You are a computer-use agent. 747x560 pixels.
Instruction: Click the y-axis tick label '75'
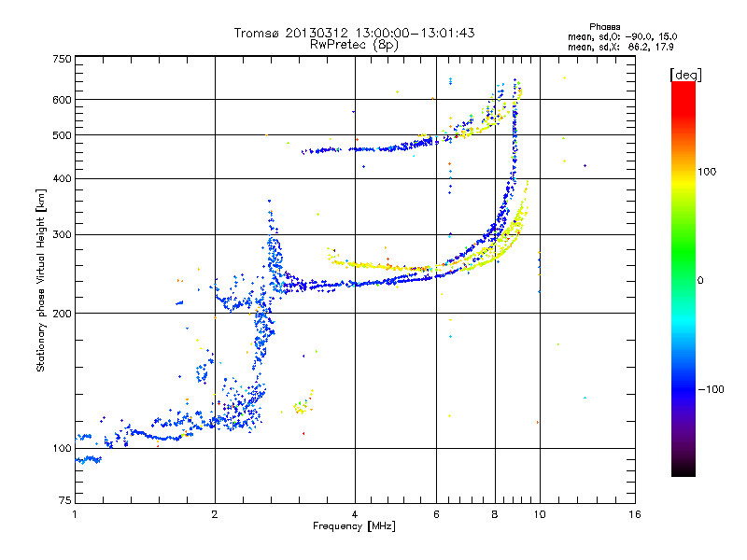65,500
